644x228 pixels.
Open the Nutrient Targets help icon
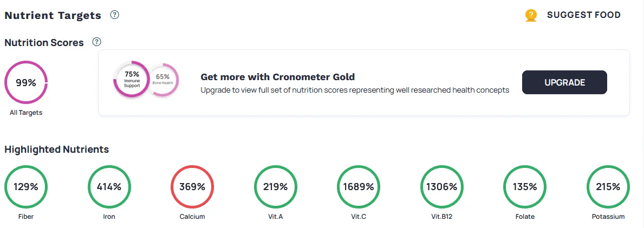[x=115, y=15]
